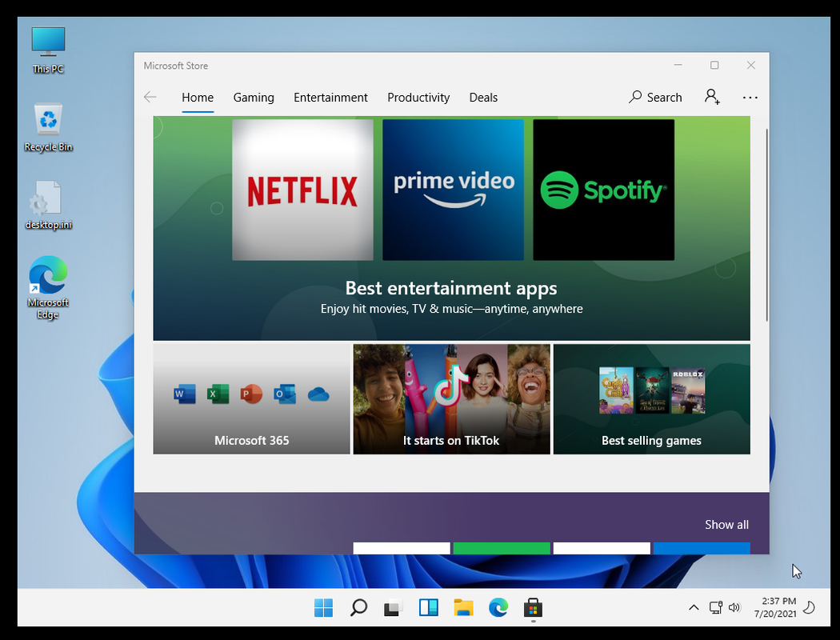Screen dimensions: 840x640
Task: Select the Microsoft Edge desktop shortcut
Action: click(x=48, y=287)
